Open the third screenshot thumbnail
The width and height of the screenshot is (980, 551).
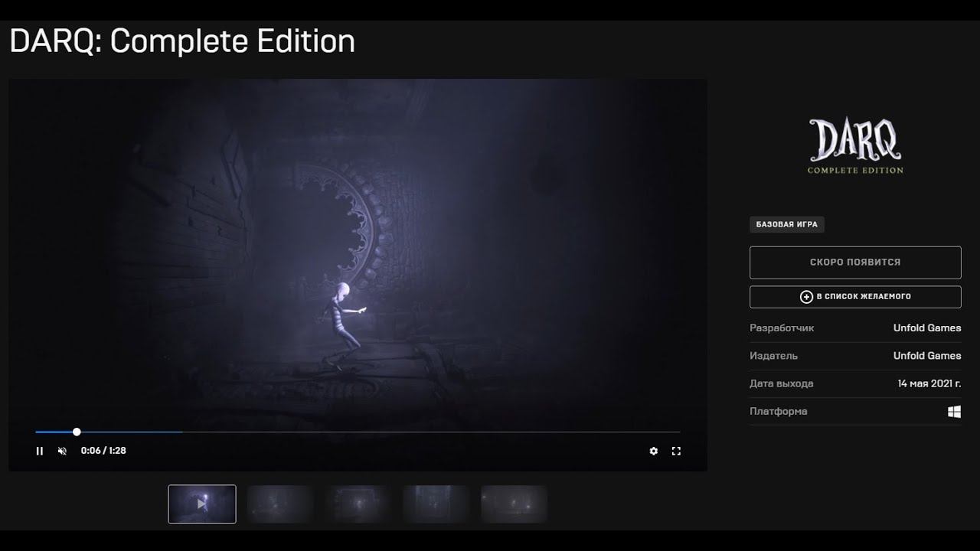tap(358, 504)
